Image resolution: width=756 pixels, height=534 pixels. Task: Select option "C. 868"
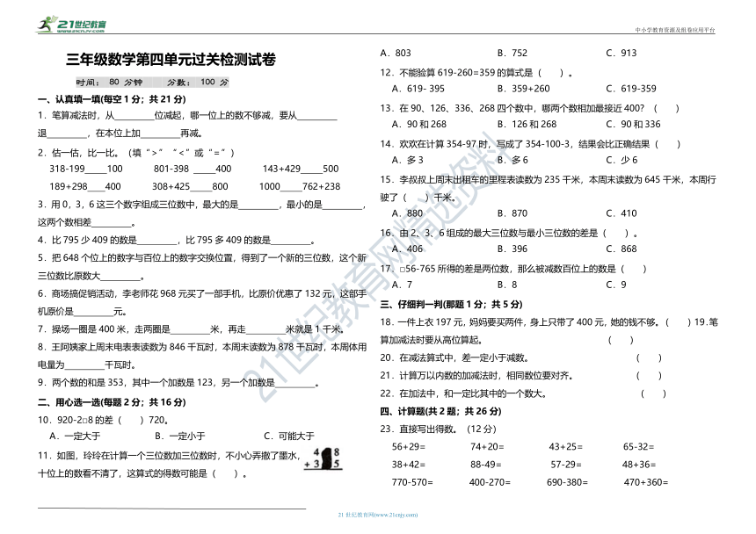(622, 249)
